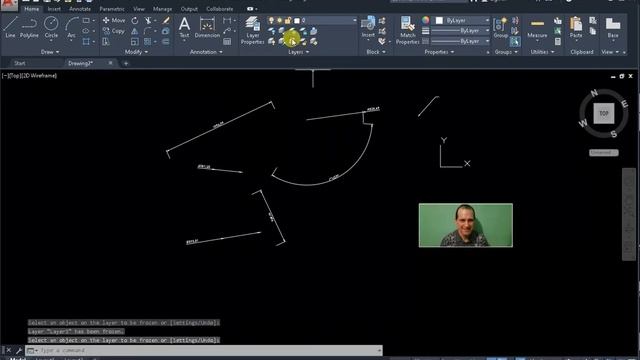This screenshot has height=360, width=640.
Task: Expand the Block panel
Action: 376,52
